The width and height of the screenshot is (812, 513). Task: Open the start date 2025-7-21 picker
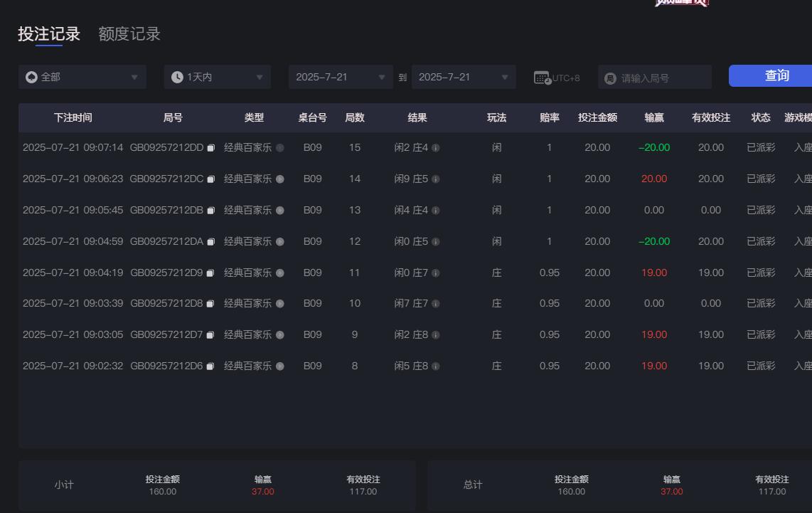click(341, 76)
